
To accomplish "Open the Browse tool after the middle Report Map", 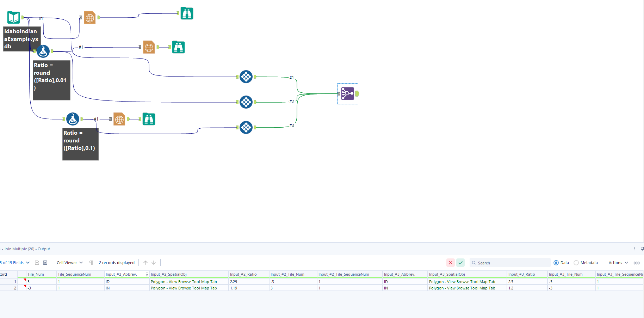I will [x=178, y=47].
